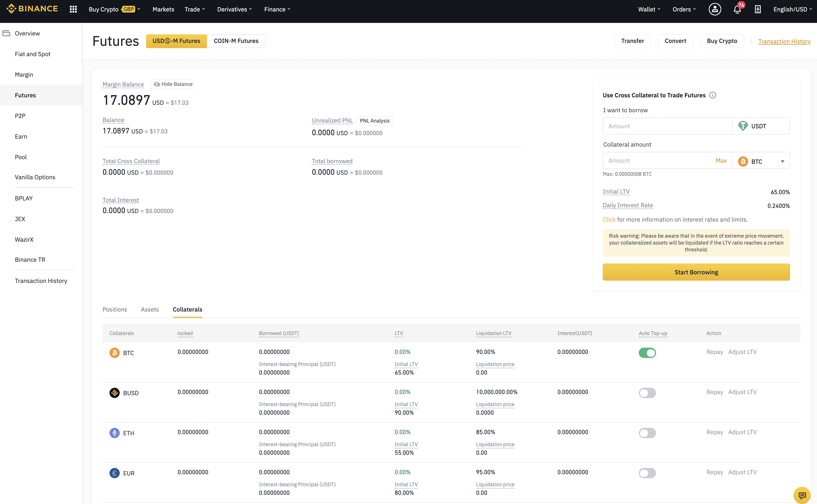The width and height of the screenshot is (817, 504).
Task: Open BPLAY in sidebar
Action: [24, 198]
